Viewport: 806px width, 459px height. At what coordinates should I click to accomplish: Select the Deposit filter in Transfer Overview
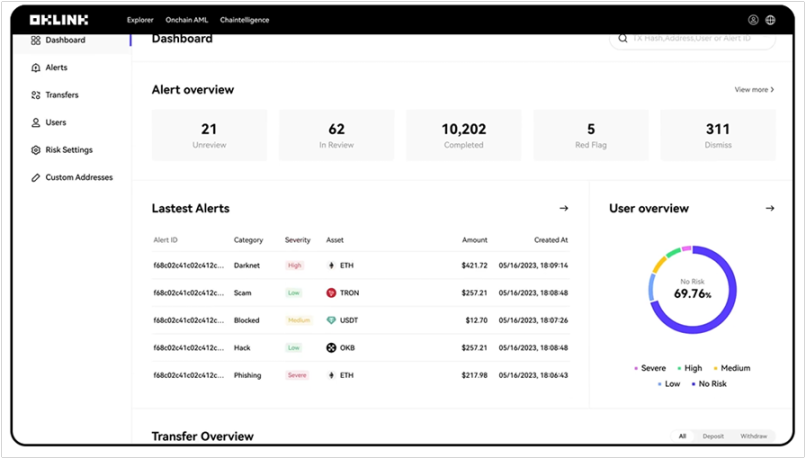pos(714,436)
